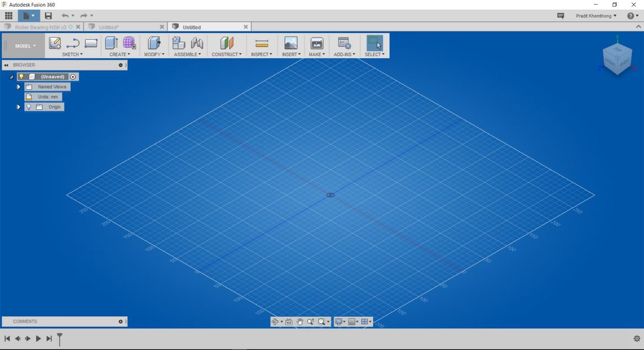Toggle the document lightbulb in Browser

pyautogui.click(x=21, y=76)
